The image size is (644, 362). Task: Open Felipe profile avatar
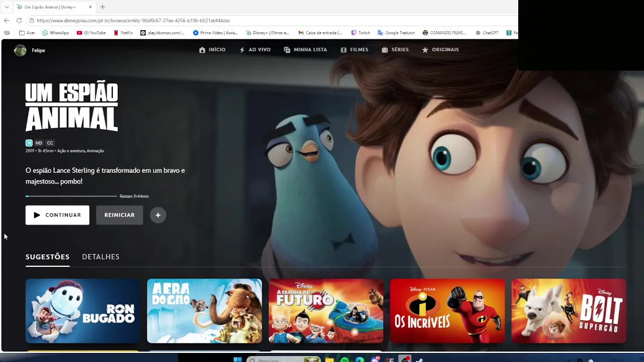(20, 50)
